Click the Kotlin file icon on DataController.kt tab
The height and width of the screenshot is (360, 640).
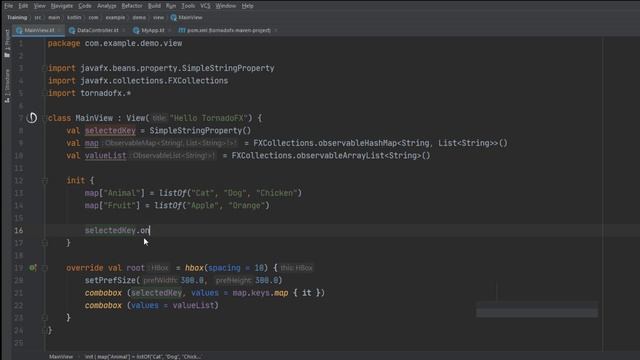point(72,30)
